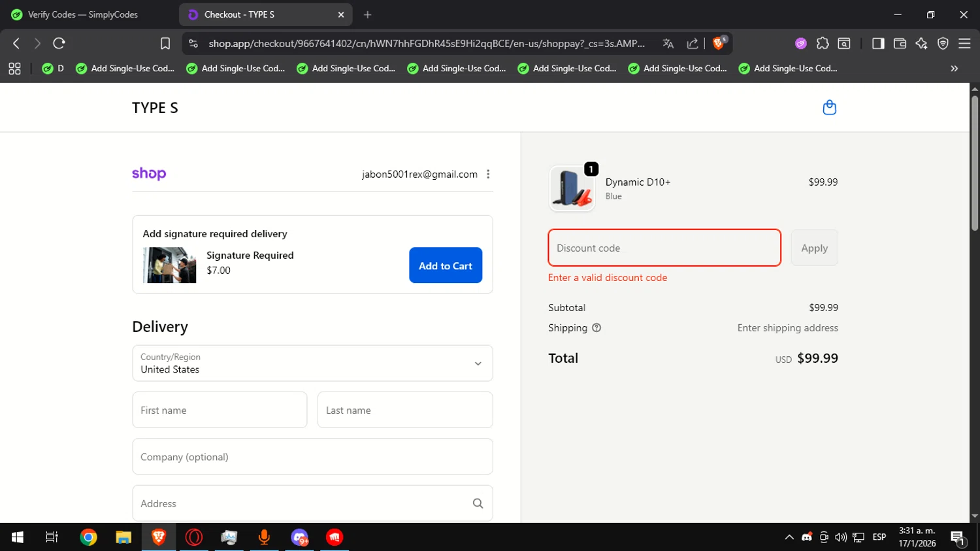Click the 'Enter shipping address' text
The image size is (980, 551).
click(x=788, y=328)
